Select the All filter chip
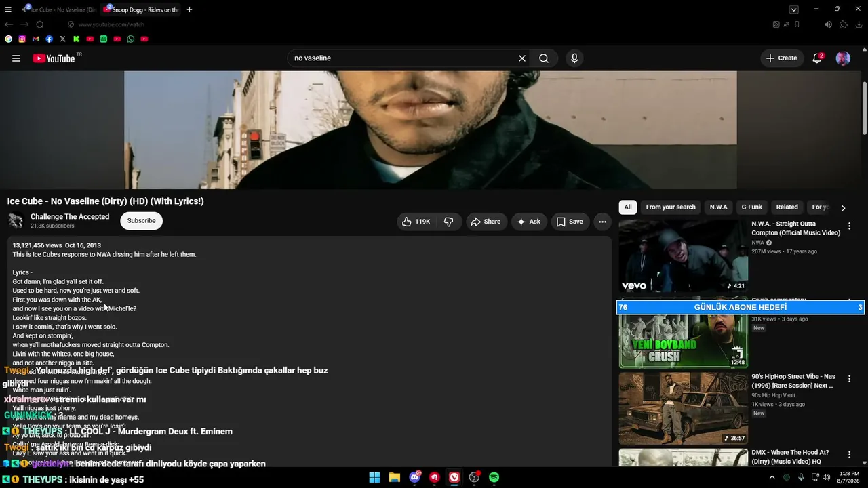Image resolution: width=868 pixels, height=488 pixels. (x=628, y=207)
